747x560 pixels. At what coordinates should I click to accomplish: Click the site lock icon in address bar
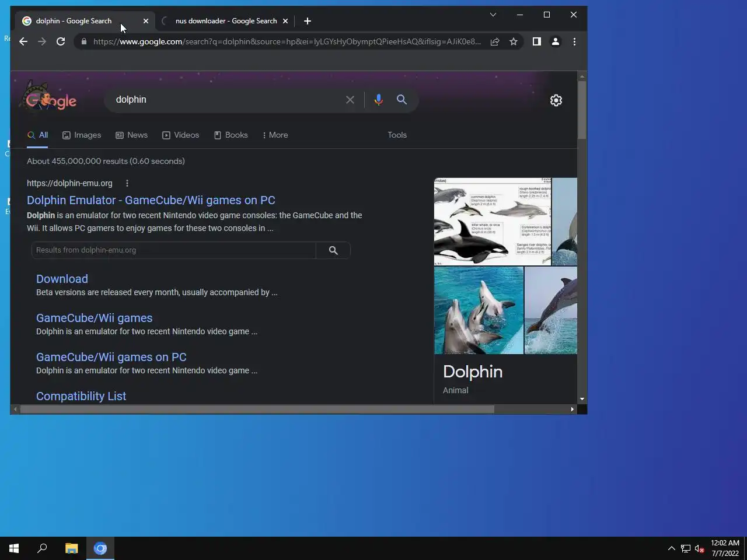[84, 41]
